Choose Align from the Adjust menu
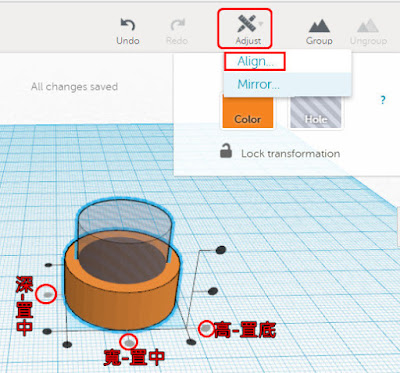The image size is (400, 373). point(255,61)
